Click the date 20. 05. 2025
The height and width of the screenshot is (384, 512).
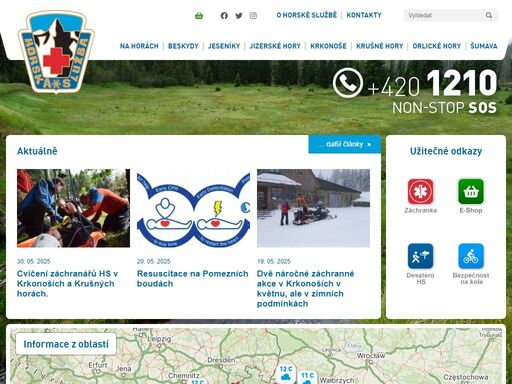pyautogui.click(x=154, y=261)
